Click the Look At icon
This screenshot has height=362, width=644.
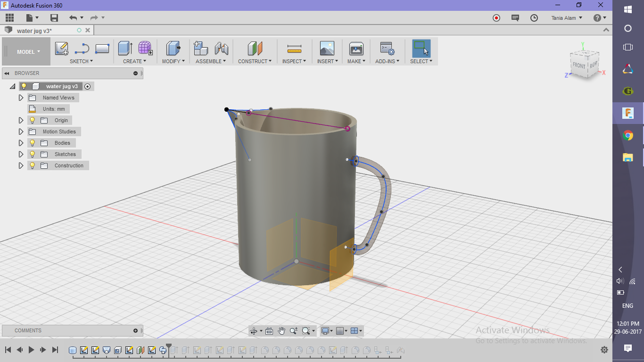coord(269,331)
